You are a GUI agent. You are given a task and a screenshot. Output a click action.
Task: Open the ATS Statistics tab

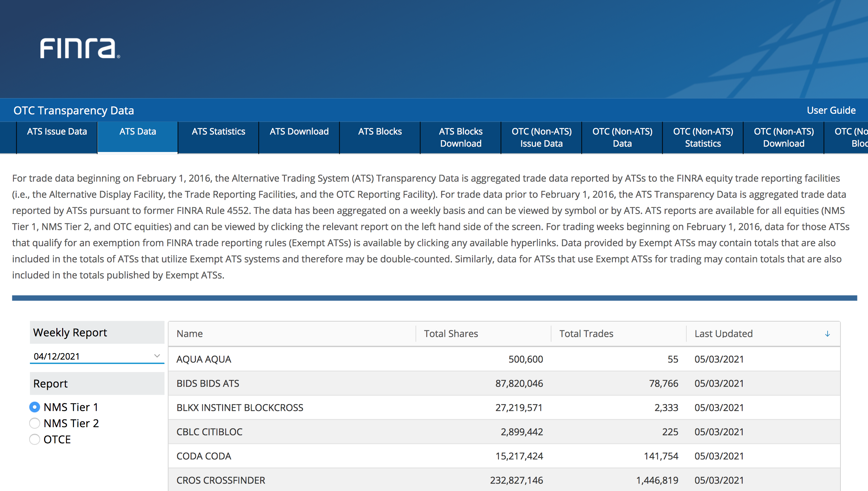point(218,137)
